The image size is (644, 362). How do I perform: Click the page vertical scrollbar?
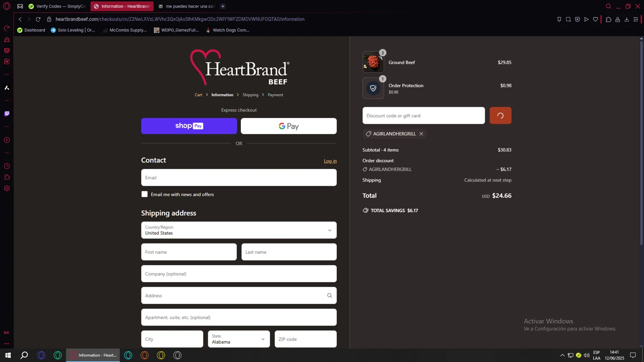(x=641, y=144)
